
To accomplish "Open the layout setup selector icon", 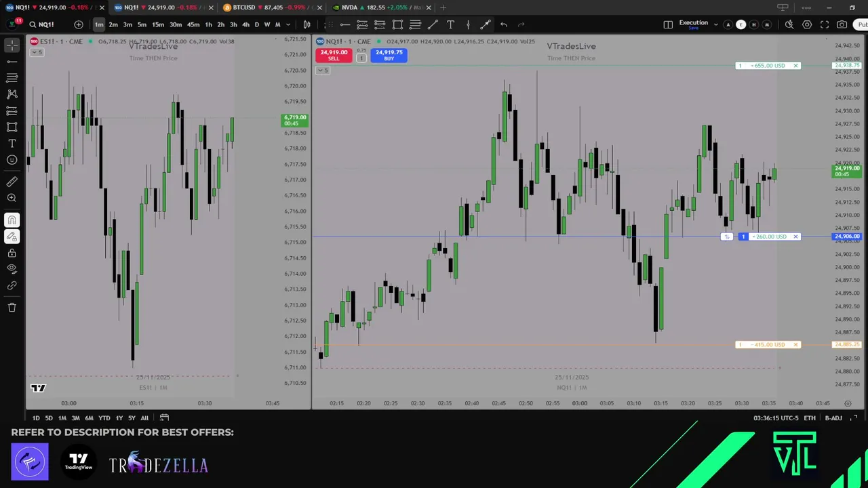I will click(668, 24).
